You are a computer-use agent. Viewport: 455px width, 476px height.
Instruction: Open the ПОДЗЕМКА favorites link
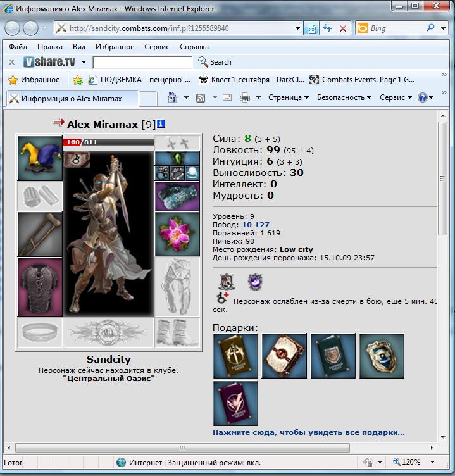(x=140, y=80)
